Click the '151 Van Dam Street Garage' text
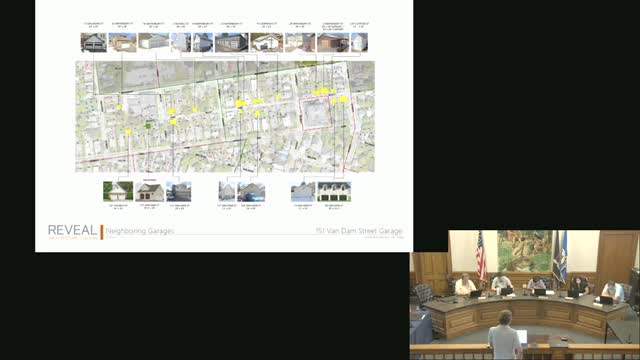 359,231
